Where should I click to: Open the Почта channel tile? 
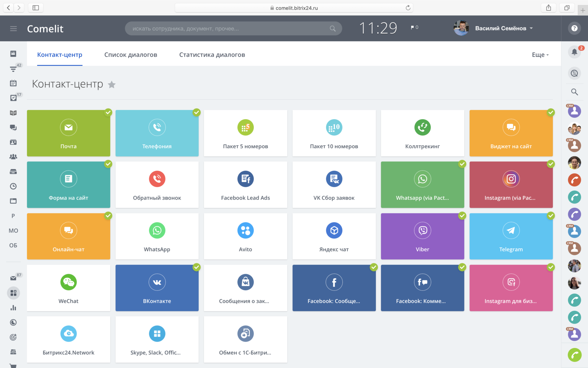coord(69,133)
